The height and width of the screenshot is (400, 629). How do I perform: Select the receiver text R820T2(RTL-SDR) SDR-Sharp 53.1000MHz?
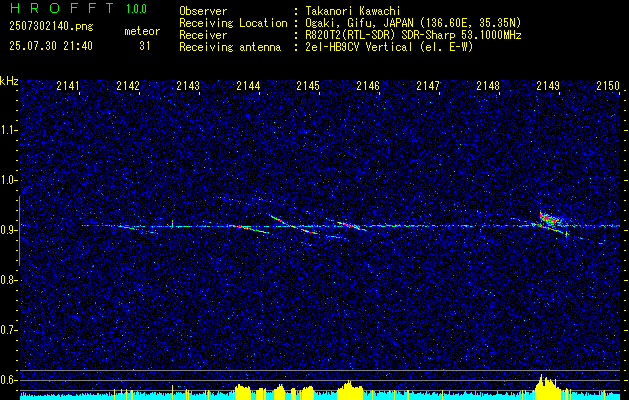tap(412, 35)
